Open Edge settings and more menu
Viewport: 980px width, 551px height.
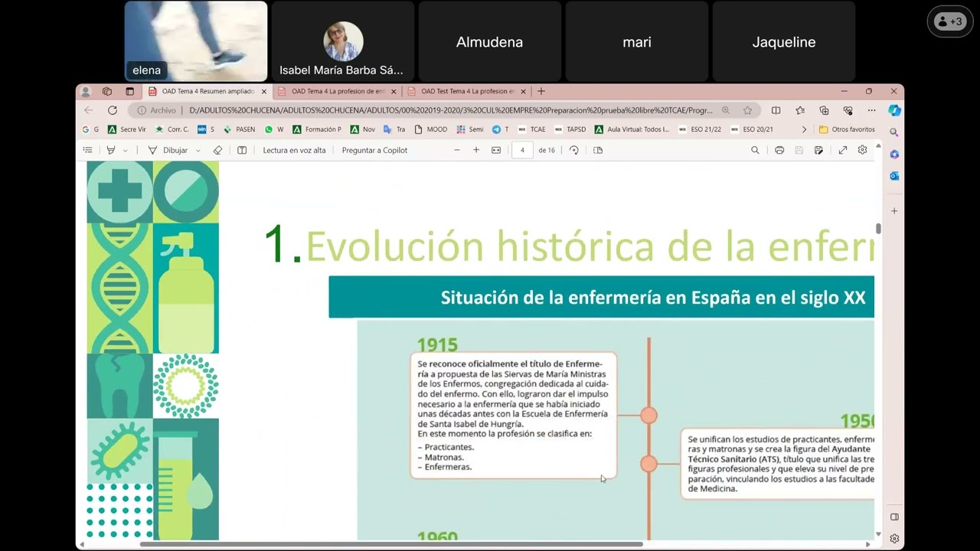point(871,110)
